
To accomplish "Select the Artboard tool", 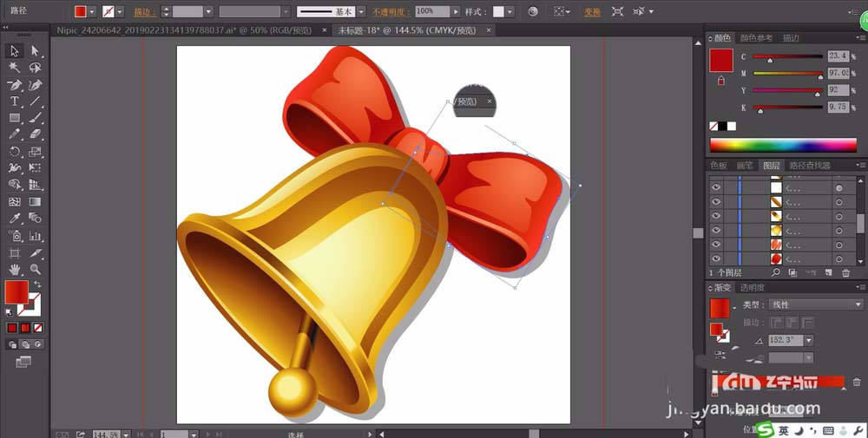I will [15, 253].
